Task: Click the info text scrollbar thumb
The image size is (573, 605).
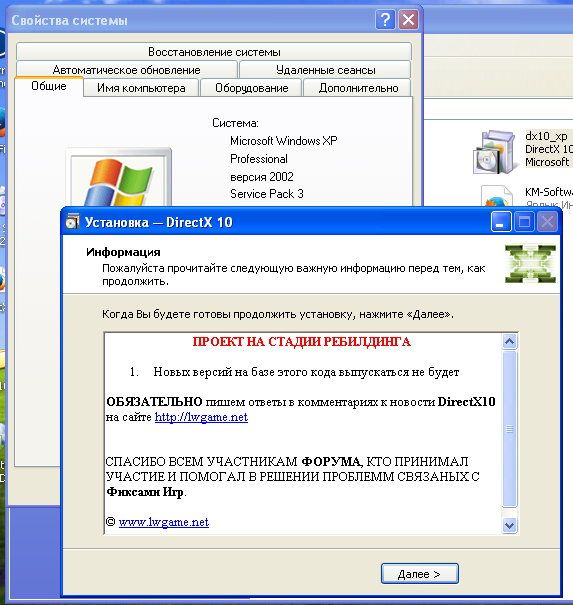Action: [x=509, y=429]
